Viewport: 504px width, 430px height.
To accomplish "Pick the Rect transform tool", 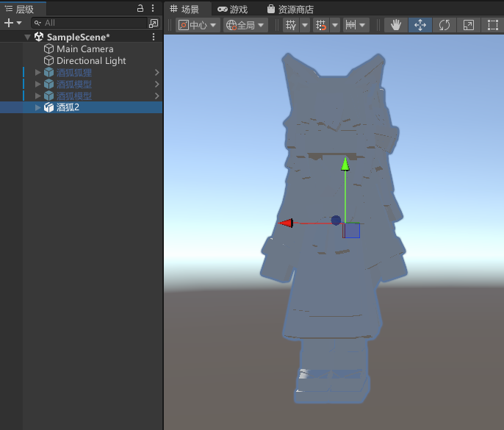I will pos(492,25).
